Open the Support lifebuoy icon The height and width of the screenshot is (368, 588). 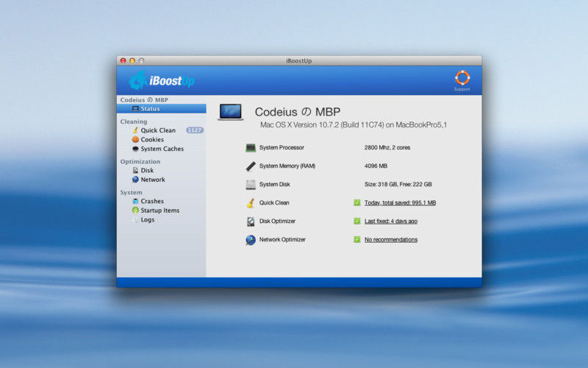tap(462, 78)
